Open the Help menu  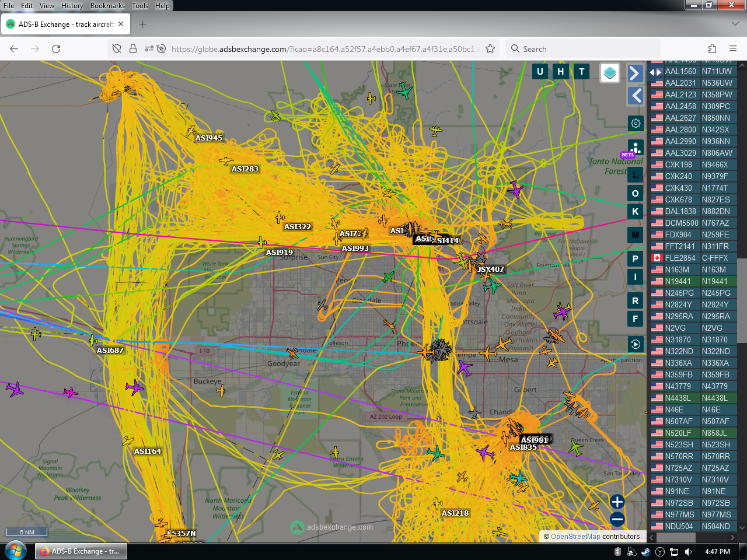click(162, 6)
